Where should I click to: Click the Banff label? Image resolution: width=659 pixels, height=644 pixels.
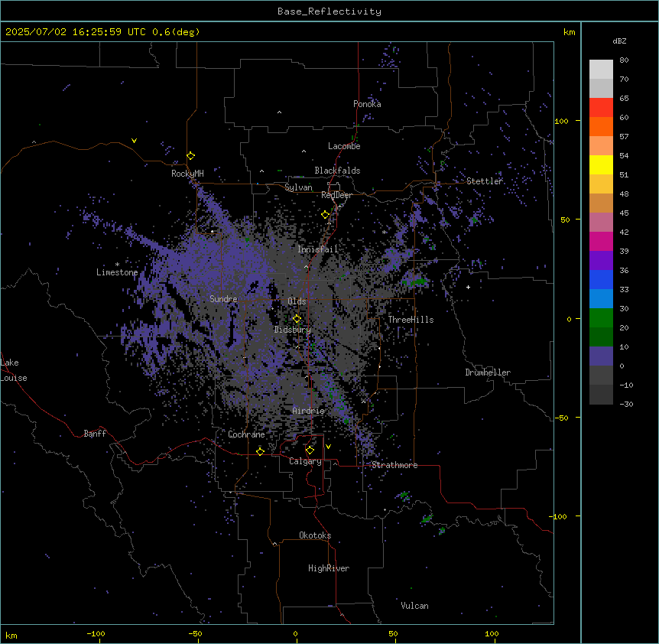coord(95,434)
